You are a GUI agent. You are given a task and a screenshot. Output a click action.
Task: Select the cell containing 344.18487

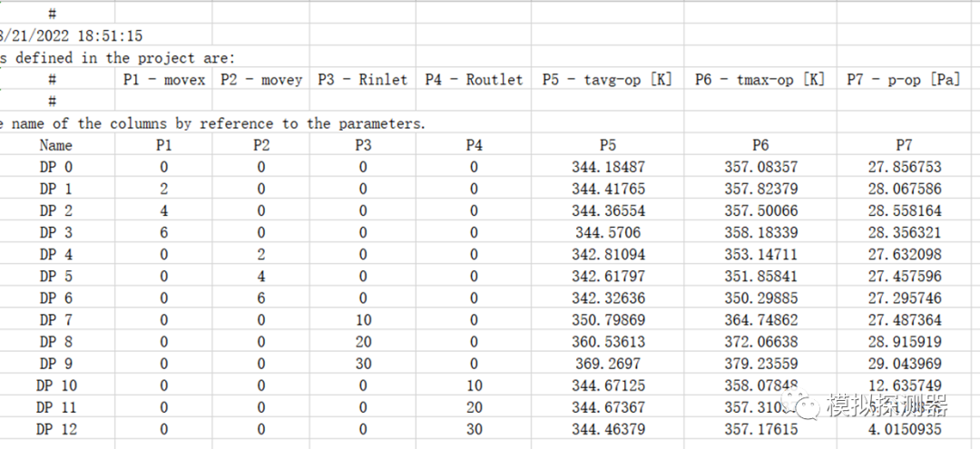click(x=607, y=167)
